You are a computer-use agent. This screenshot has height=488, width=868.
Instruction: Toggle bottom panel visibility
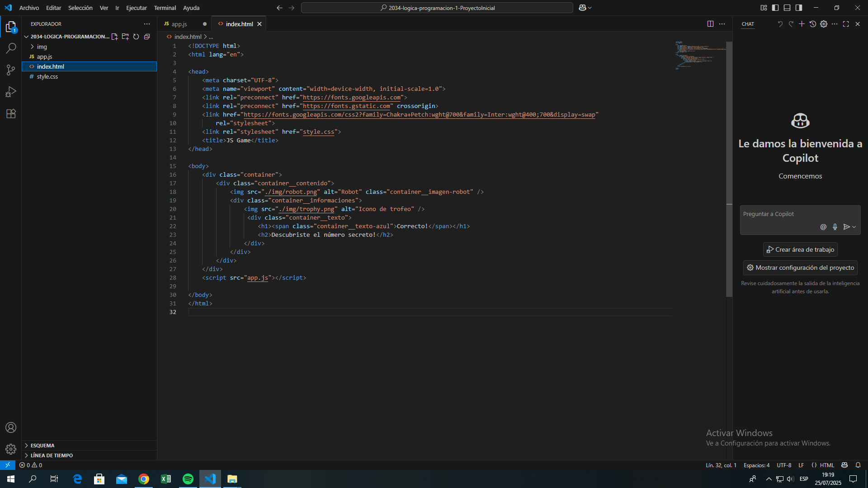pyautogui.click(x=787, y=8)
